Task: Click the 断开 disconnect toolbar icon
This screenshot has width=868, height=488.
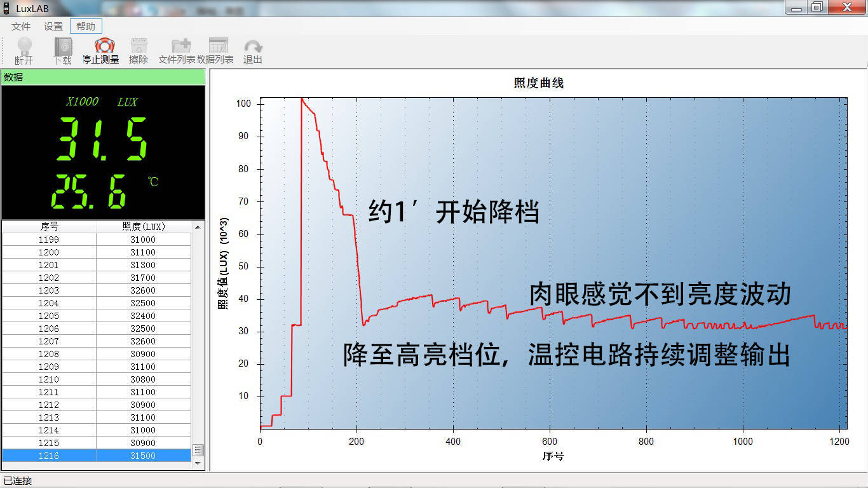Action: (24, 51)
